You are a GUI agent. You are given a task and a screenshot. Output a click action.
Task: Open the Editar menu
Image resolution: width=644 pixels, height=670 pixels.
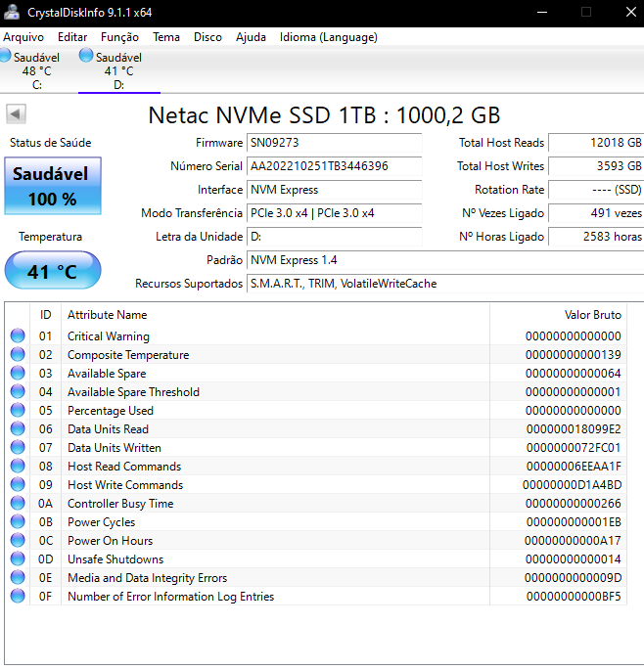(72, 37)
